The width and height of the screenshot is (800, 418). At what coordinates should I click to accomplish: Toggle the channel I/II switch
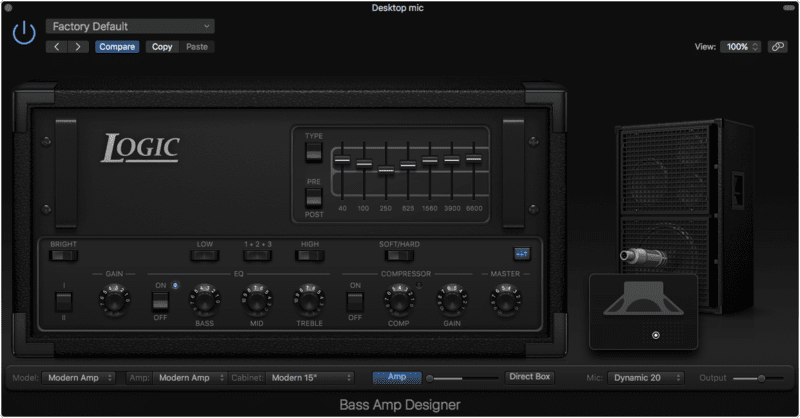point(64,302)
